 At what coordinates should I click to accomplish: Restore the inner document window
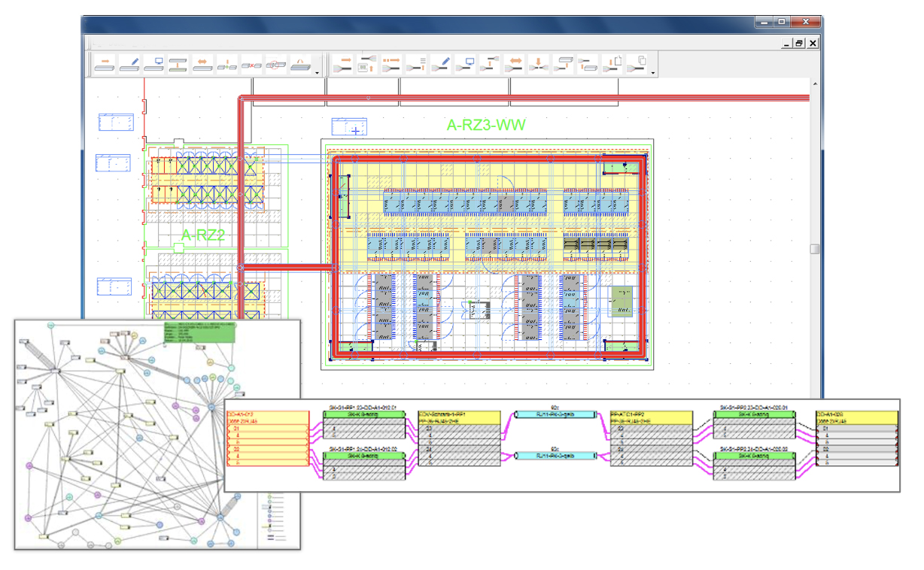pyautogui.click(x=799, y=44)
